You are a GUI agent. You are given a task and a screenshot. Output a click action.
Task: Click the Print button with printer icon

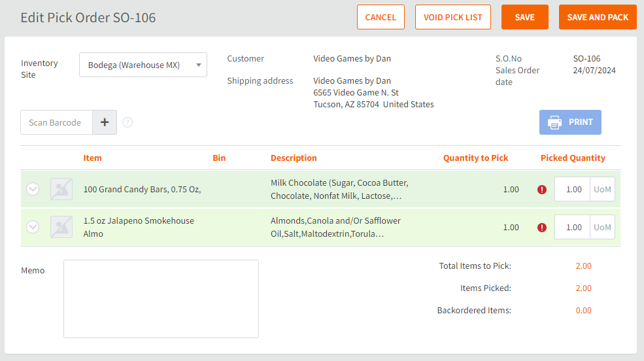point(570,122)
